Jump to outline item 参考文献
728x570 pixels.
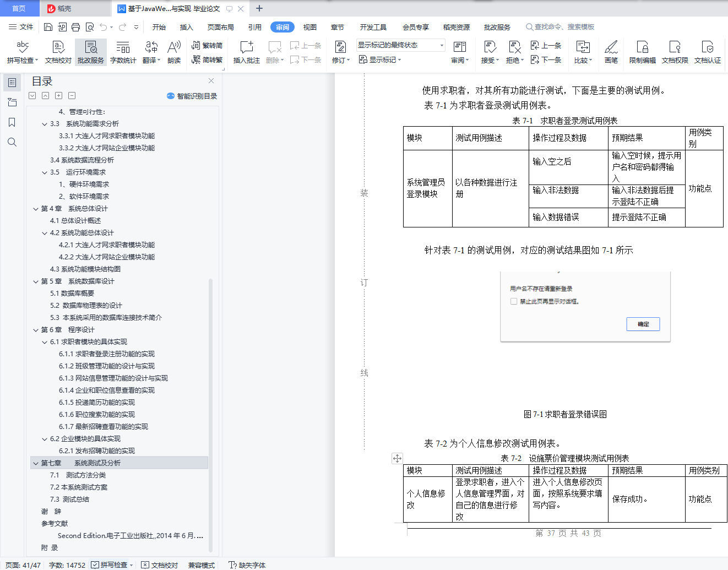[55, 524]
